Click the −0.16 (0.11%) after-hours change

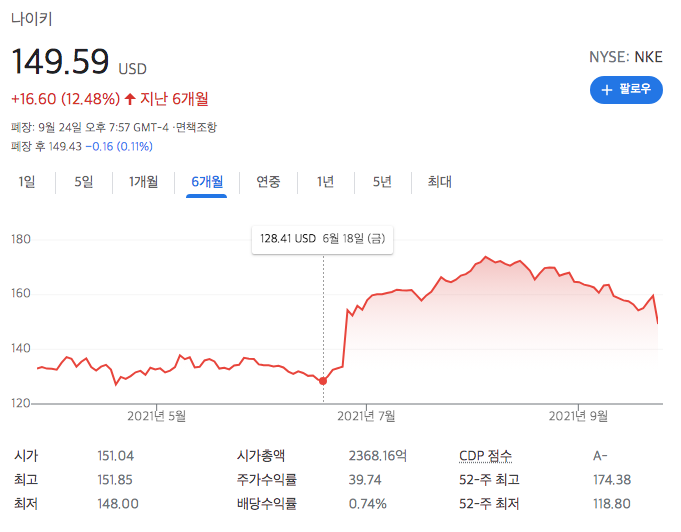point(119,146)
